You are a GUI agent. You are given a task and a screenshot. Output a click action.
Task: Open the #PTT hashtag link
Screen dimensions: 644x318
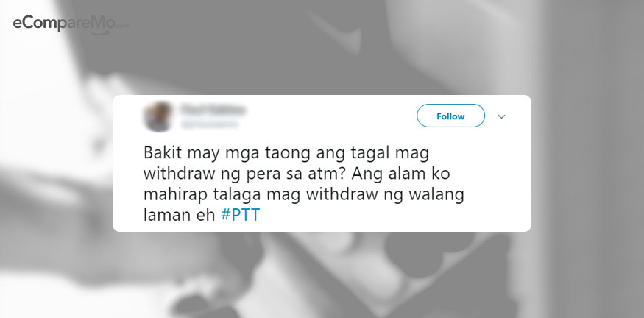[x=240, y=215]
